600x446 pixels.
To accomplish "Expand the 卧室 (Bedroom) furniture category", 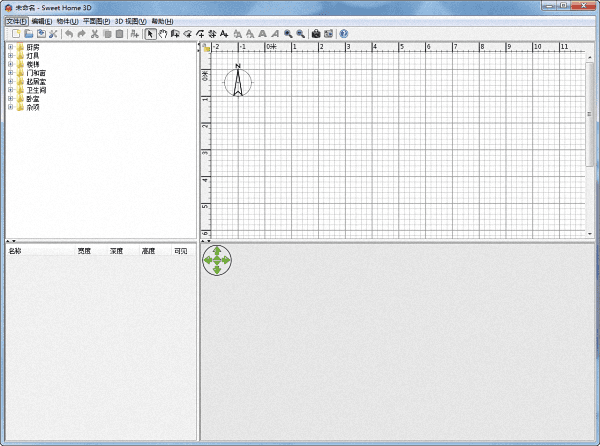I will [x=10, y=98].
